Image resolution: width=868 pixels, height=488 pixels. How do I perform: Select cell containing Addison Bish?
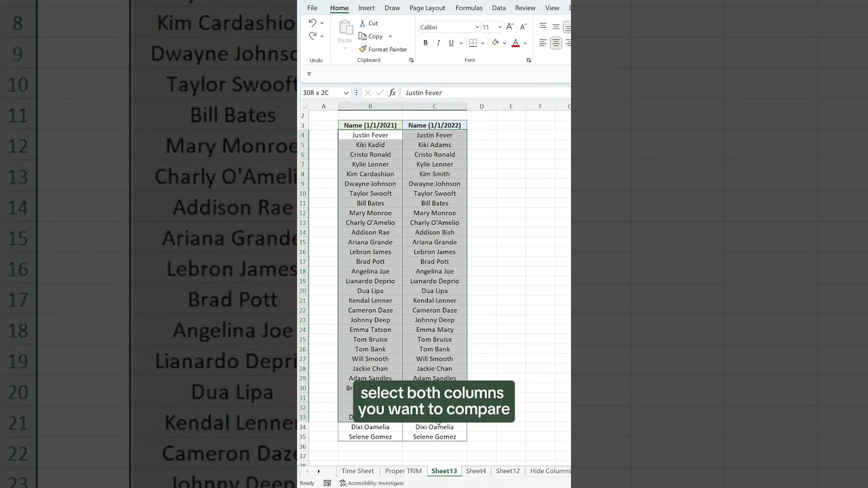tap(435, 232)
